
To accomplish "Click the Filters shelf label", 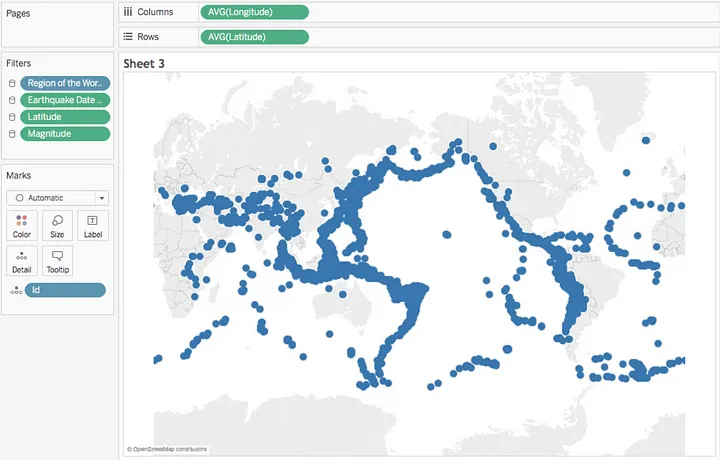I will [x=19, y=63].
